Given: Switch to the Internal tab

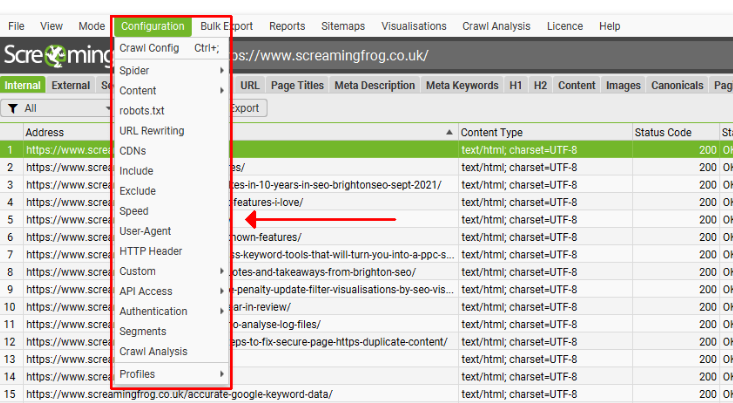Looking at the screenshot, I should pyautogui.click(x=22, y=86).
